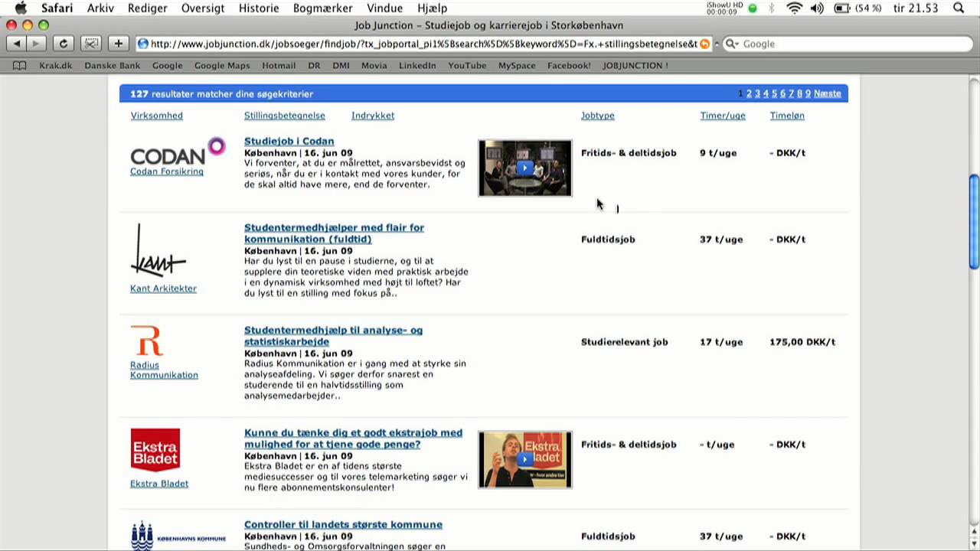Click the Københavns Kommune logo
Image resolution: width=980 pixels, height=551 pixels.
click(x=178, y=535)
